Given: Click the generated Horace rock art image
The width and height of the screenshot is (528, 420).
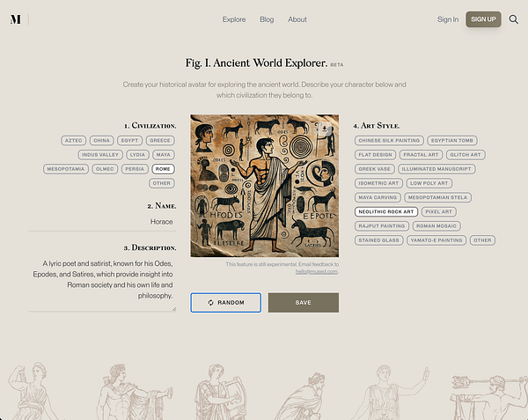Looking at the screenshot, I should point(265,186).
